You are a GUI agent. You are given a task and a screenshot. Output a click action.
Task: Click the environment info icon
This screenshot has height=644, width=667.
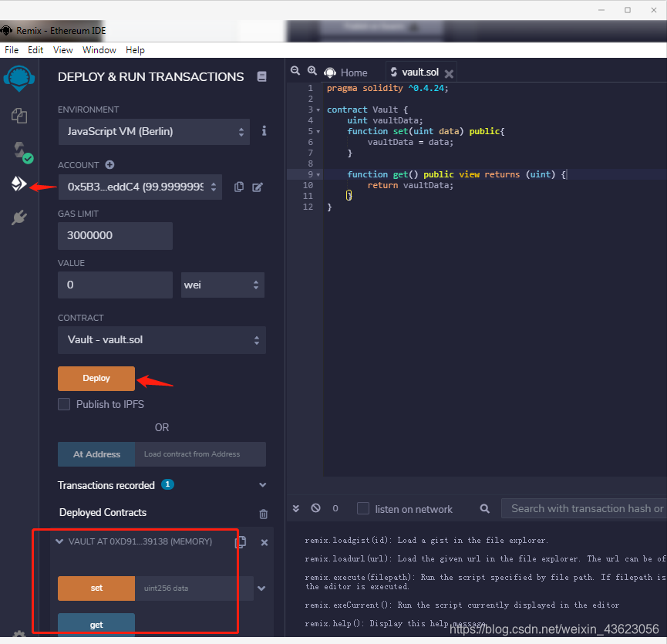point(264,130)
